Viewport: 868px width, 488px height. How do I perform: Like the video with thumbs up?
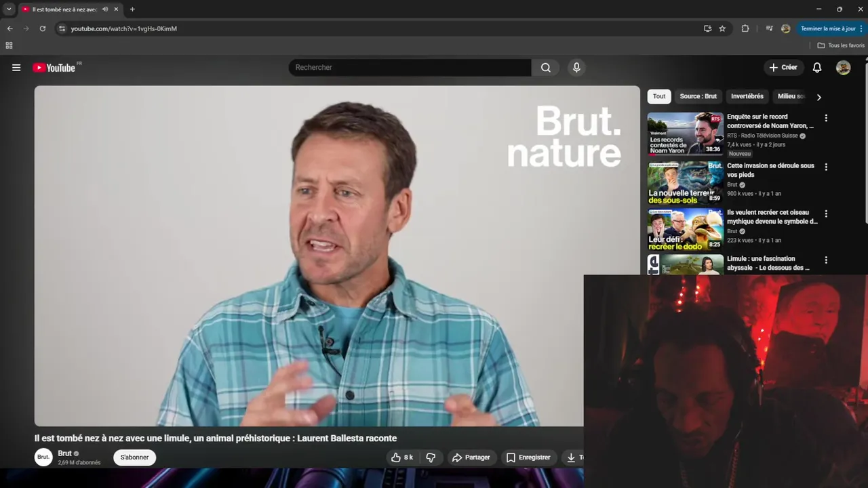click(401, 457)
